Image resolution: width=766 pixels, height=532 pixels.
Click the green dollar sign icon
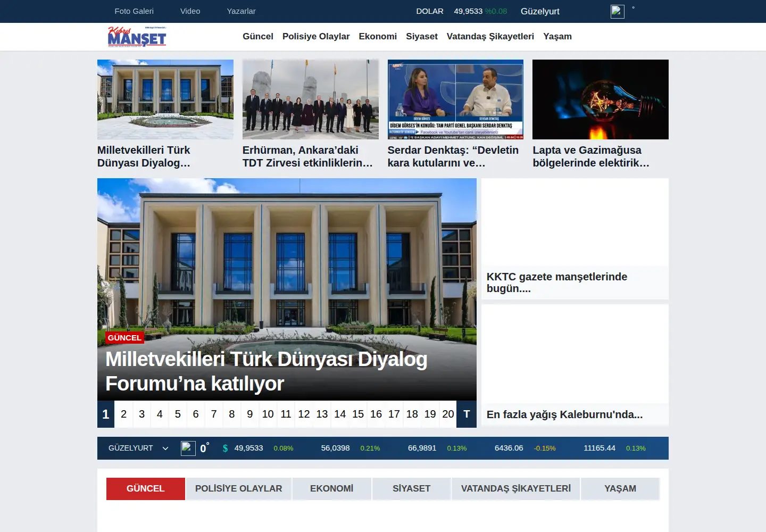pyautogui.click(x=225, y=448)
